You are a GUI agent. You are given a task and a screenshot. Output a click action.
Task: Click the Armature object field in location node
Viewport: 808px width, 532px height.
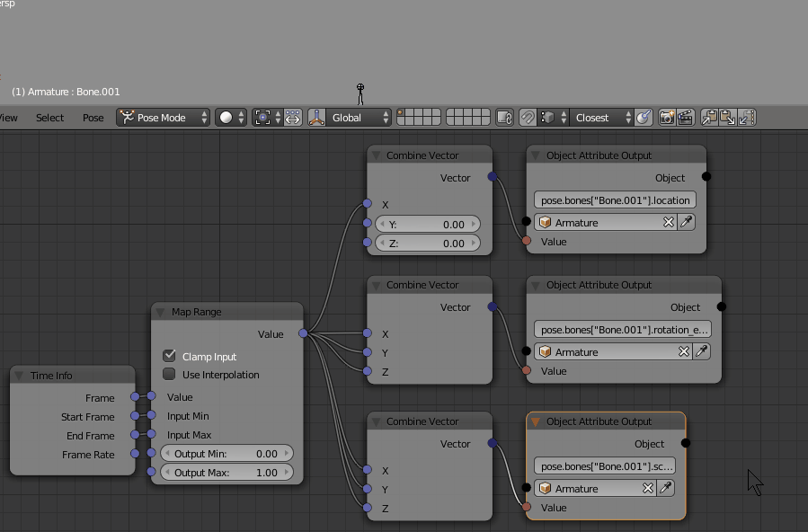[606, 222]
